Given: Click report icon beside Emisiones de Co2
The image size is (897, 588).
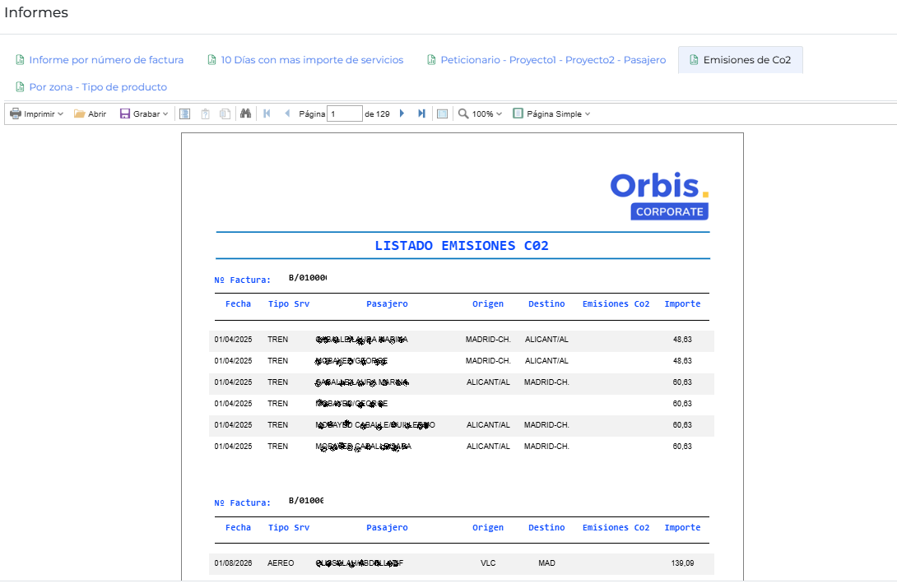Looking at the screenshot, I should pyautogui.click(x=694, y=60).
